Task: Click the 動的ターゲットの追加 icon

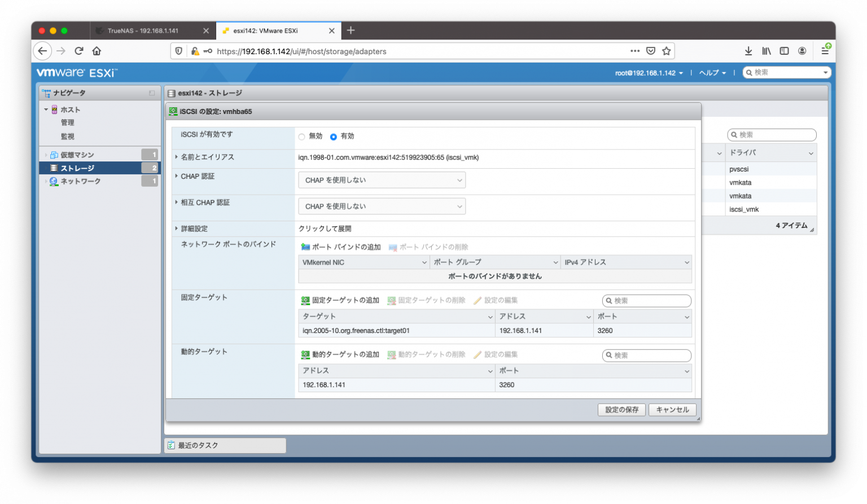Action: (x=305, y=354)
